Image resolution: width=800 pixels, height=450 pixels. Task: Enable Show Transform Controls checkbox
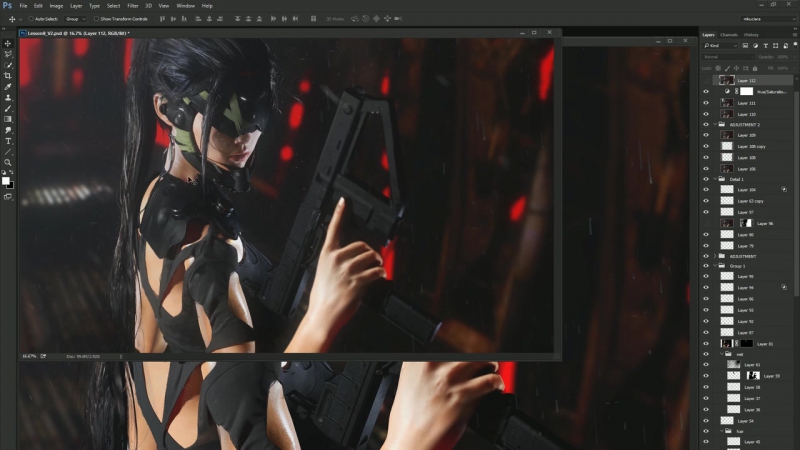coord(96,19)
